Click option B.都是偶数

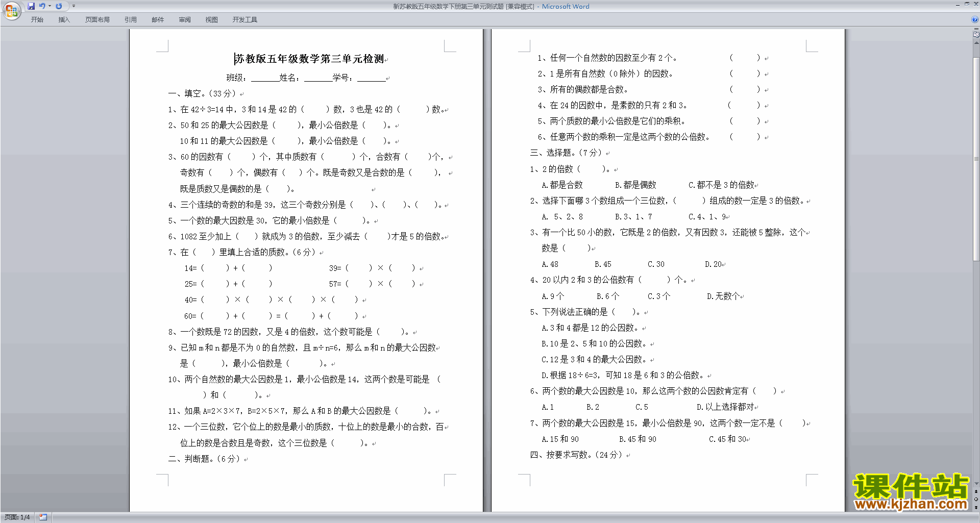(x=635, y=185)
